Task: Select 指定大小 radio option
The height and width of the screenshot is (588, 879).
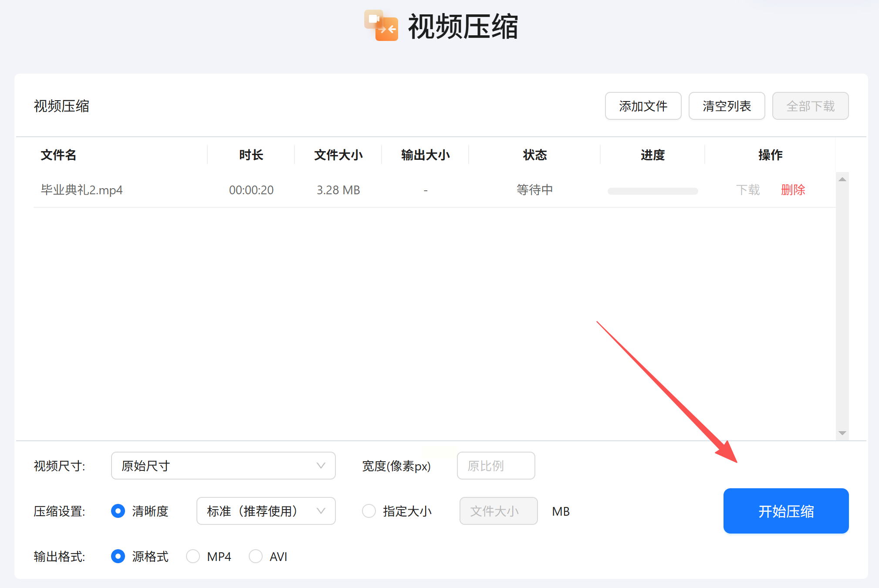Action: coord(369,511)
